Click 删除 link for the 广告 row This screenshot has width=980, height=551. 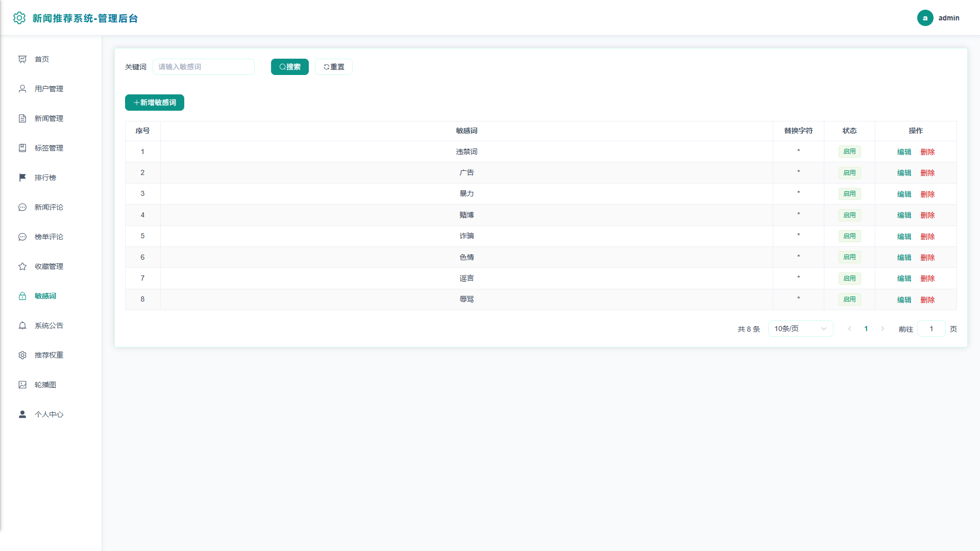(927, 173)
